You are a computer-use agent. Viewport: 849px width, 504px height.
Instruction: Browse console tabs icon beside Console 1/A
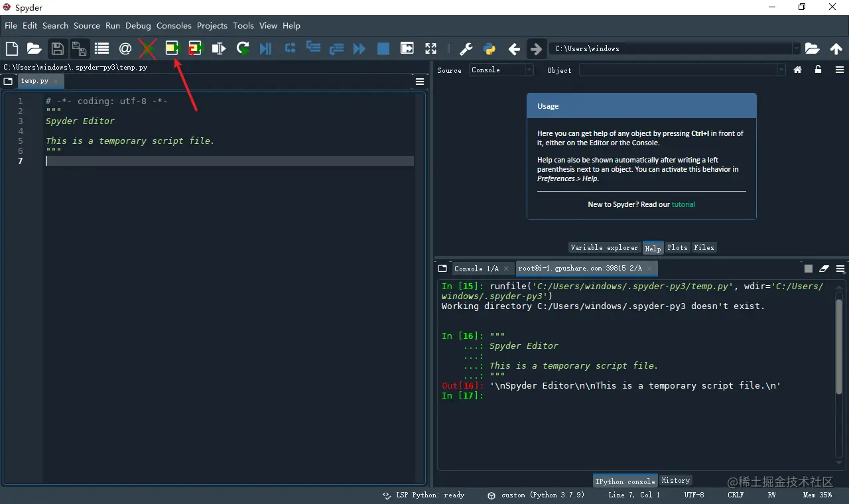(x=442, y=269)
